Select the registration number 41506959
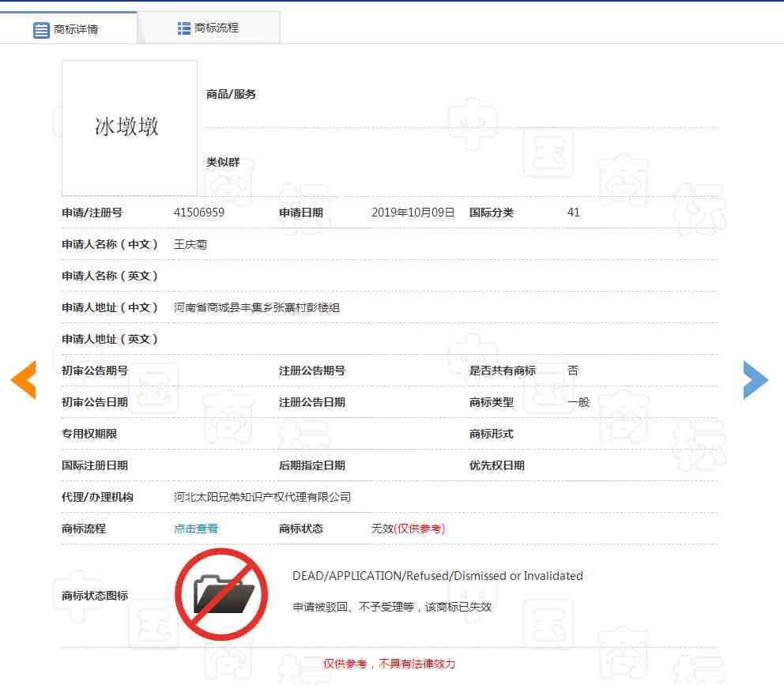Screen dimensions: 784x685 pyautogui.click(x=199, y=213)
